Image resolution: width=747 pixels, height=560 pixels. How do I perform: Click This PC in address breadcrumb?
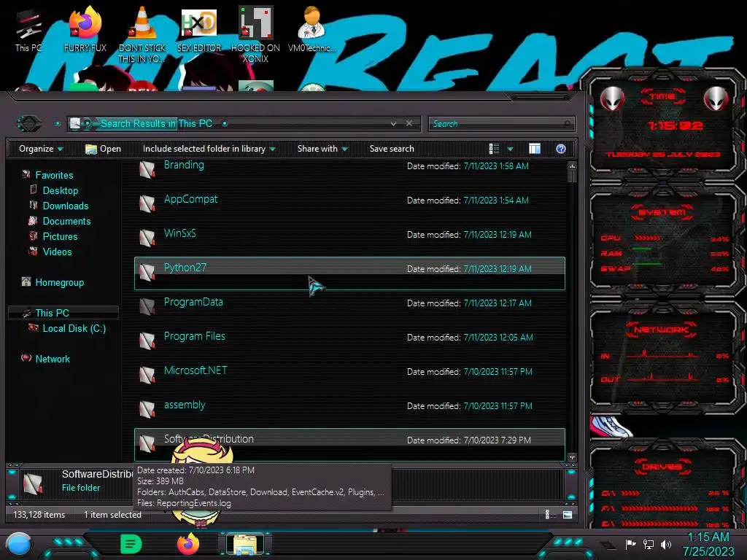196,124
